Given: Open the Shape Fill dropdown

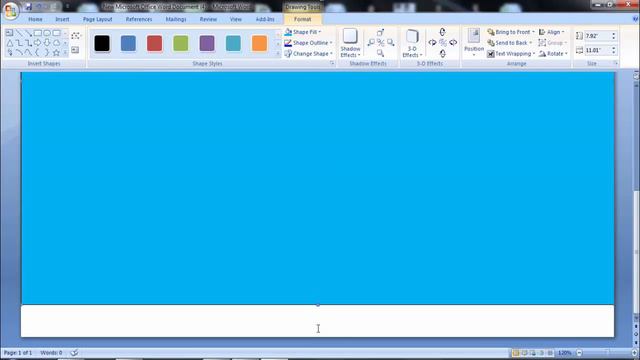Looking at the screenshot, I should 303,32.
